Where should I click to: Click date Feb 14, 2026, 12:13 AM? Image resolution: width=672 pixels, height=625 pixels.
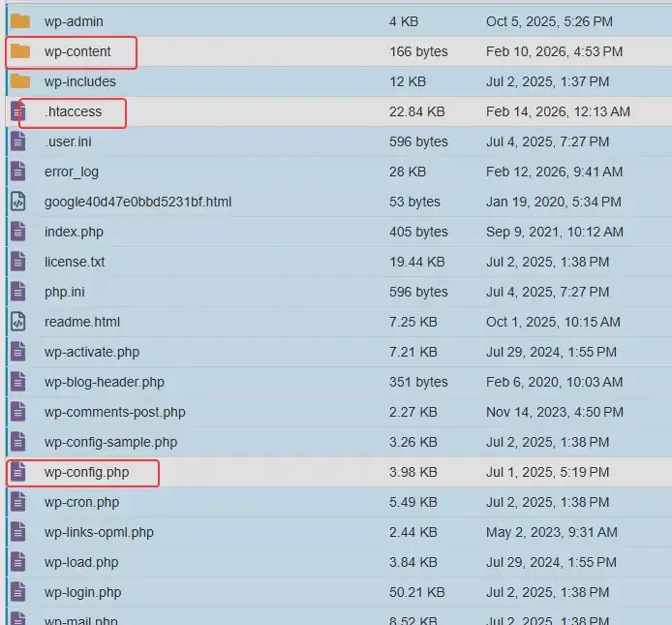(x=558, y=111)
